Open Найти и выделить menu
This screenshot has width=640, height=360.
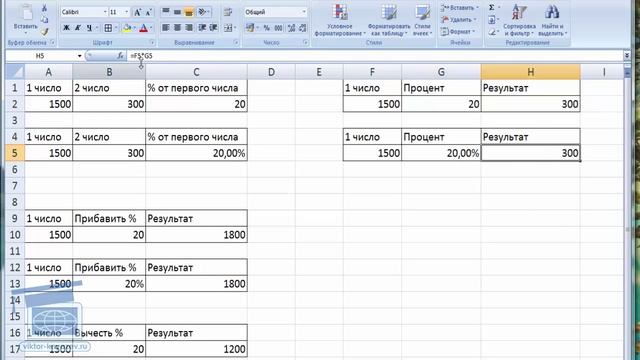pyautogui.click(x=552, y=20)
